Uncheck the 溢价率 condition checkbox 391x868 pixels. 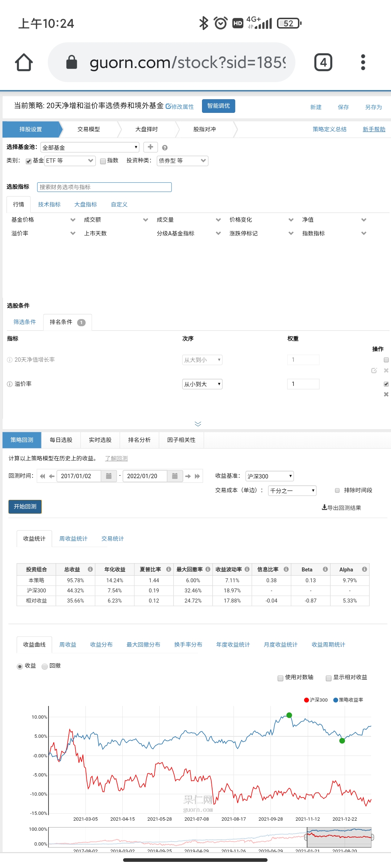(386, 384)
